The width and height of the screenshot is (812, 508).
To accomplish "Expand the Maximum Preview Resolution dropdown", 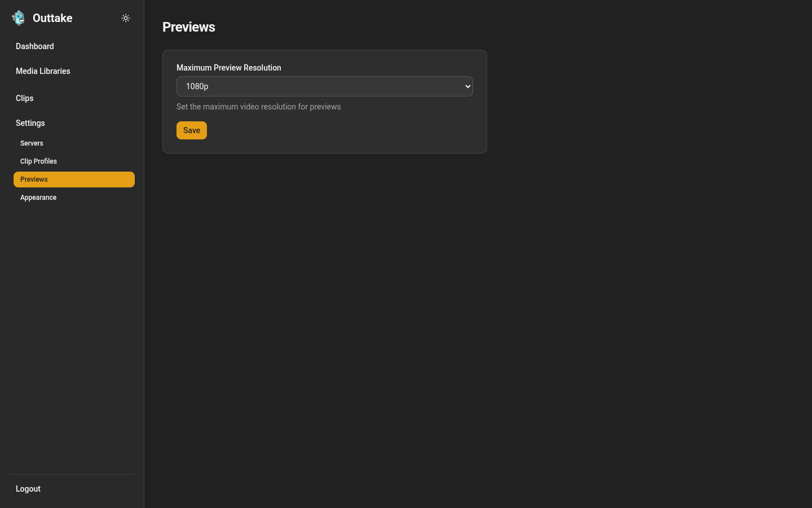I will (325, 86).
